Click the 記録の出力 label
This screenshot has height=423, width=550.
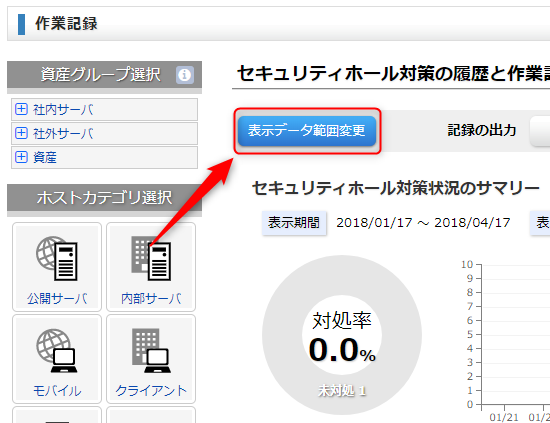click(x=482, y=130)
